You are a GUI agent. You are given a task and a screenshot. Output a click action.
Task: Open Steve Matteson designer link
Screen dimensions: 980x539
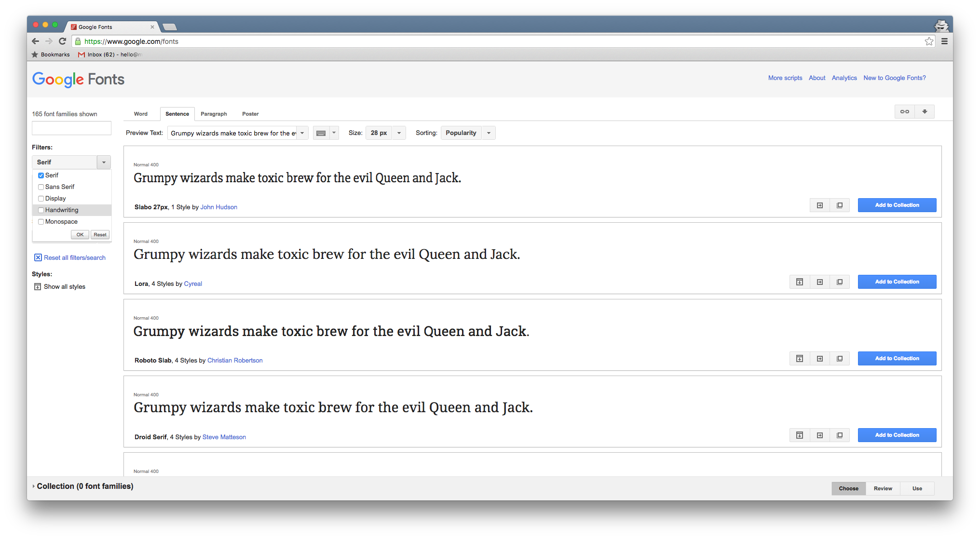click(224, 437)
